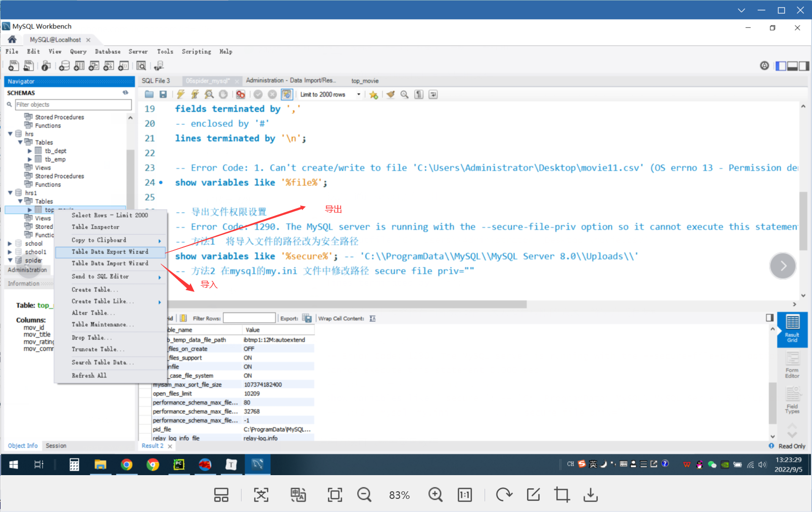Create new table toolbar icon

(x=79, y=66)
